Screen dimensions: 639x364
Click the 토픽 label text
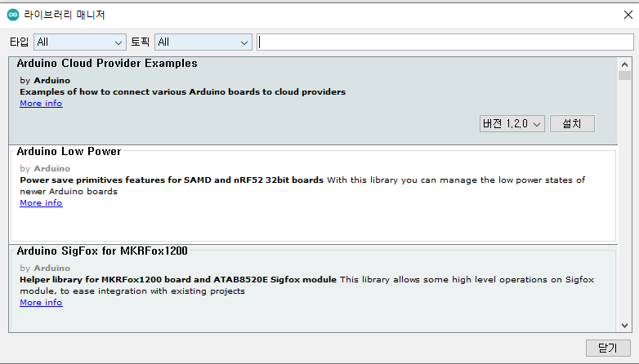[x=141, y=42]
